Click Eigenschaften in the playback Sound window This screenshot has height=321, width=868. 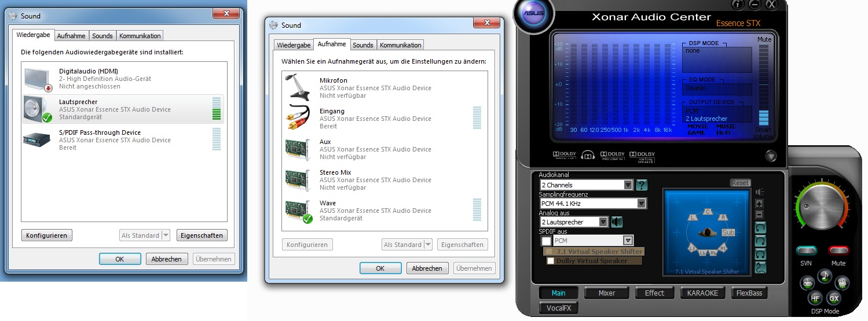(202, 235)
